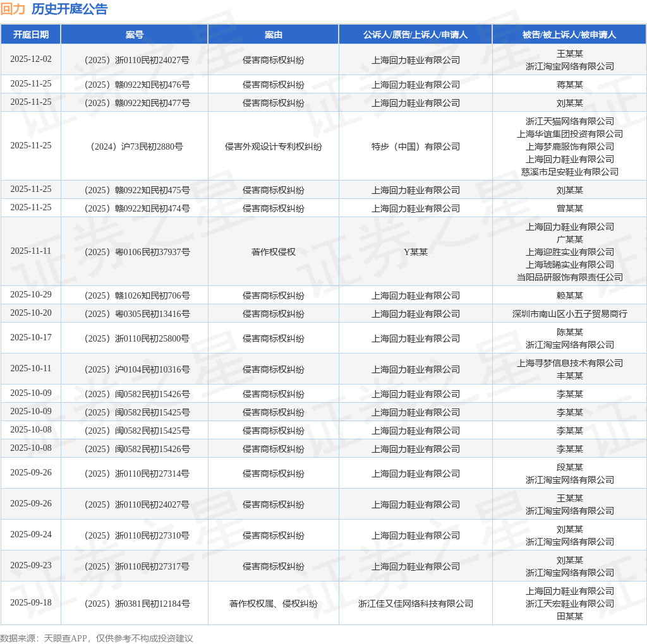Select the date 2025-11-11 cell

(x=31, y=251)
